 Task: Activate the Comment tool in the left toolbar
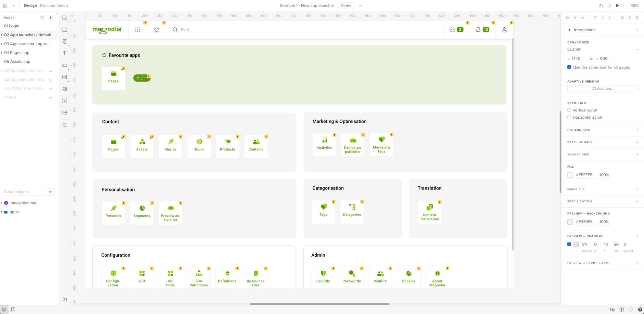64,112
